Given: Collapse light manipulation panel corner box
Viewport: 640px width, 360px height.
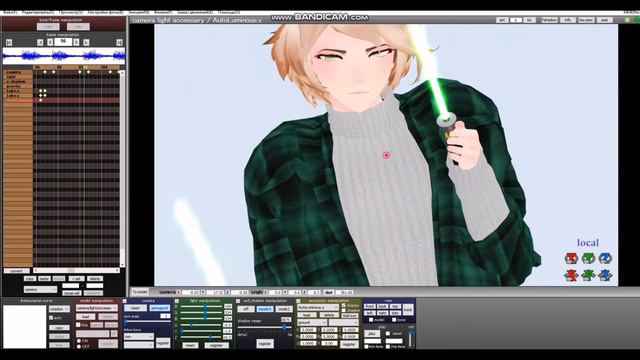Looking at the screenshot, I should click(x=177, y=301).
